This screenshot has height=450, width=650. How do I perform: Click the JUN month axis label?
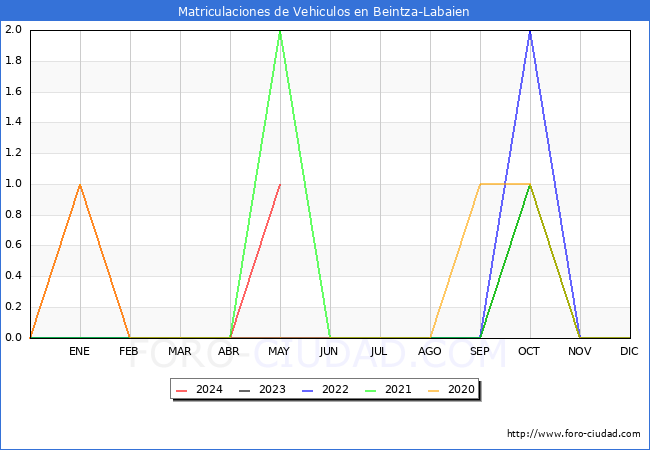pyautogui.click(x=329, y=351)
